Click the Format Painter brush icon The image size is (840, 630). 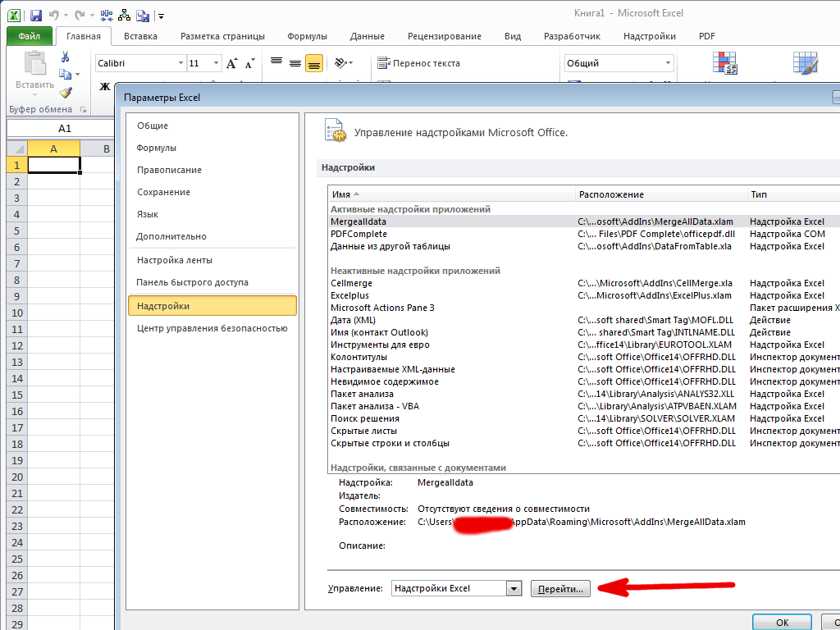point(66,92)
